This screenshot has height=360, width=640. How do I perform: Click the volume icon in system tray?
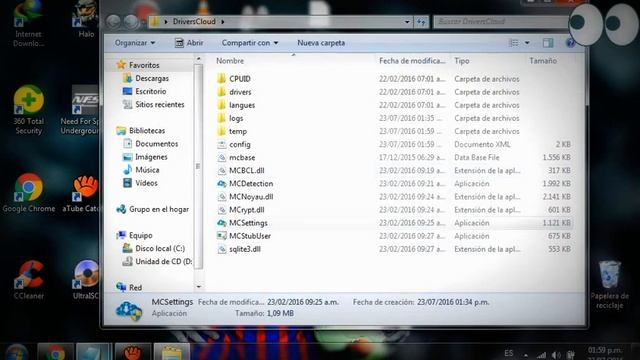[556, 355]
